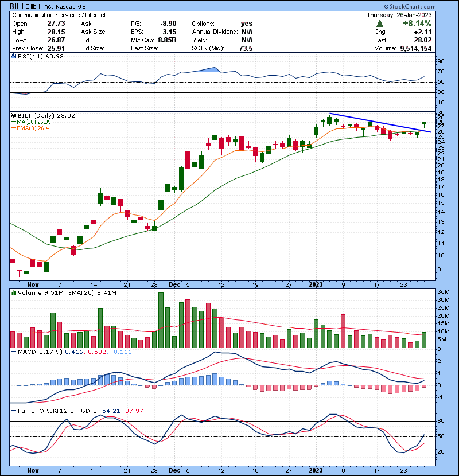459x476 pixels.
Task: Click the date 'Thursday 26-Jan-2023'
Action: [399, 15]
